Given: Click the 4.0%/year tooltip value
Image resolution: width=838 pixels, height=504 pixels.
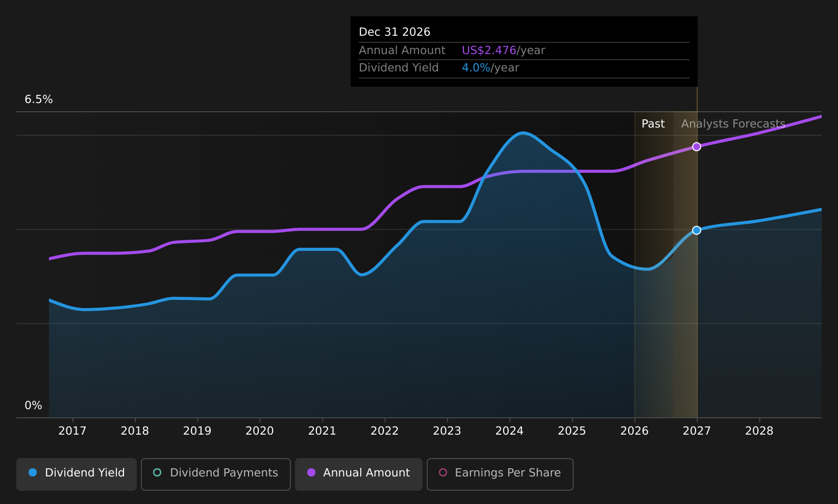Looking at the screenshot, I should (490, 68).
